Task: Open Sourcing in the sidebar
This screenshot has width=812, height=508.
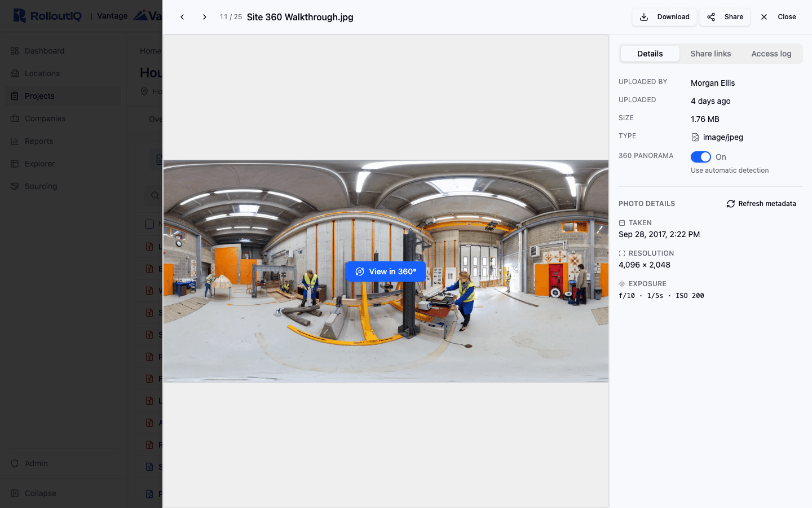Action: click(63, 186)
